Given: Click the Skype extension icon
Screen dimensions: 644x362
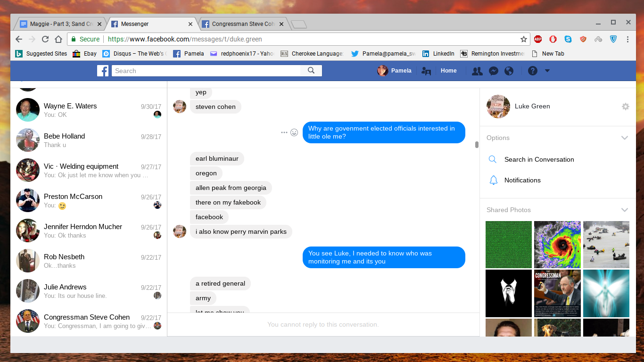Looking at the screenshot, I should (x=568, y=39).
